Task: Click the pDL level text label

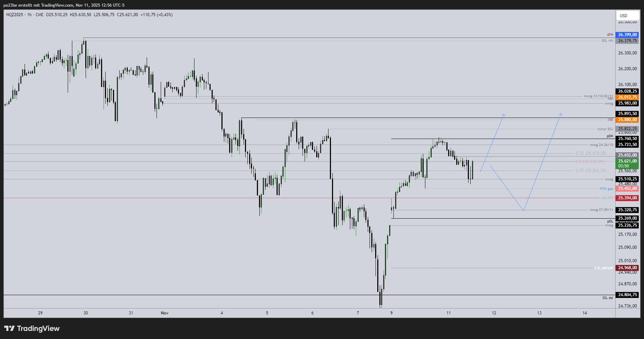Action: 610,221
